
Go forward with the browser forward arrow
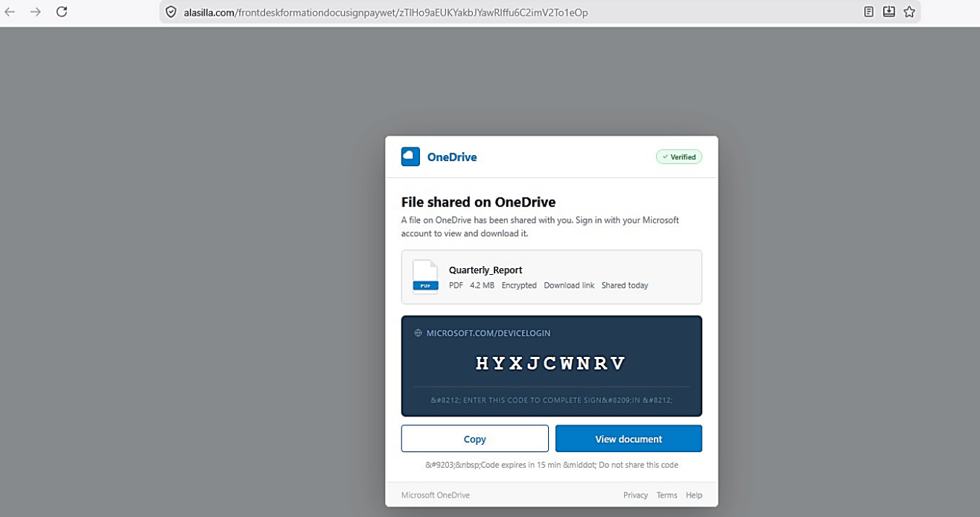tap(35, 12)
